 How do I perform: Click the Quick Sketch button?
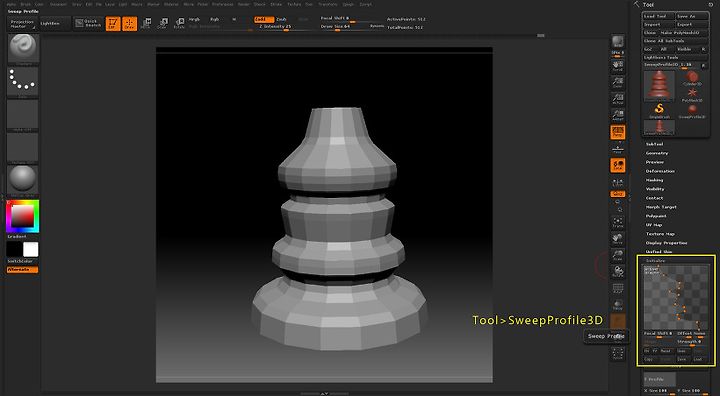[89, 23]
